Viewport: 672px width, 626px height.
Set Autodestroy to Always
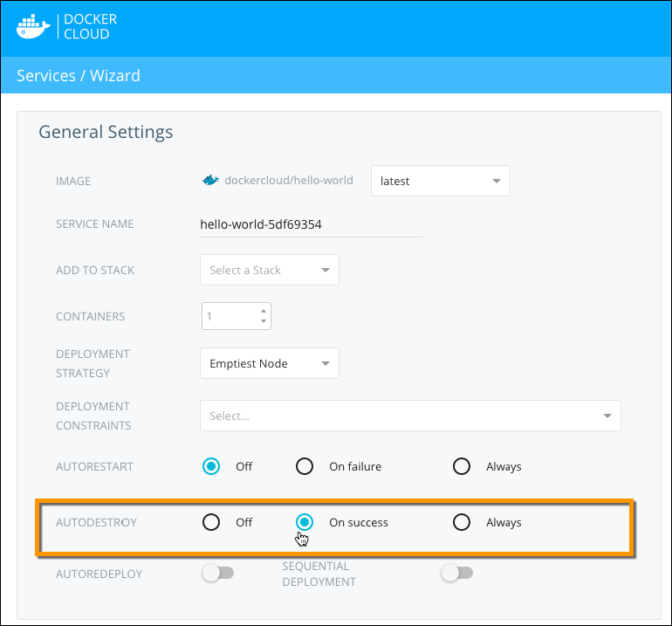[x=462, y=522]
